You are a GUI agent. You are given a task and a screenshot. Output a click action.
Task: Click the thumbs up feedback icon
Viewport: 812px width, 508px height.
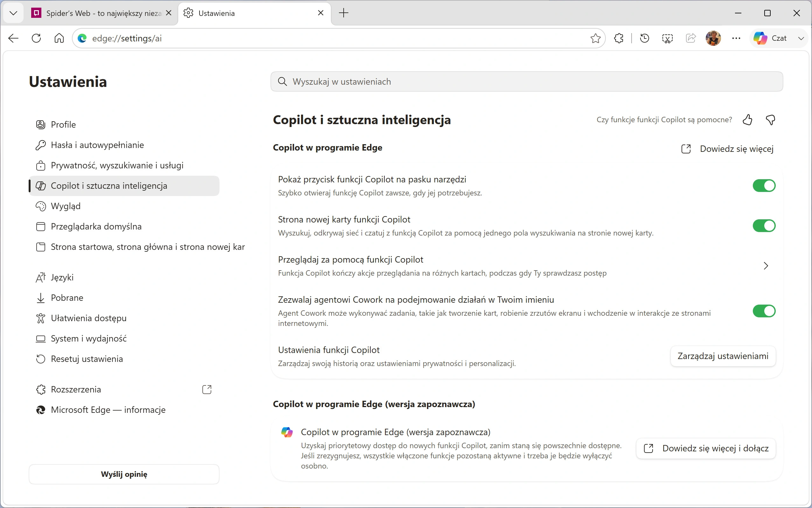[747, 120]
